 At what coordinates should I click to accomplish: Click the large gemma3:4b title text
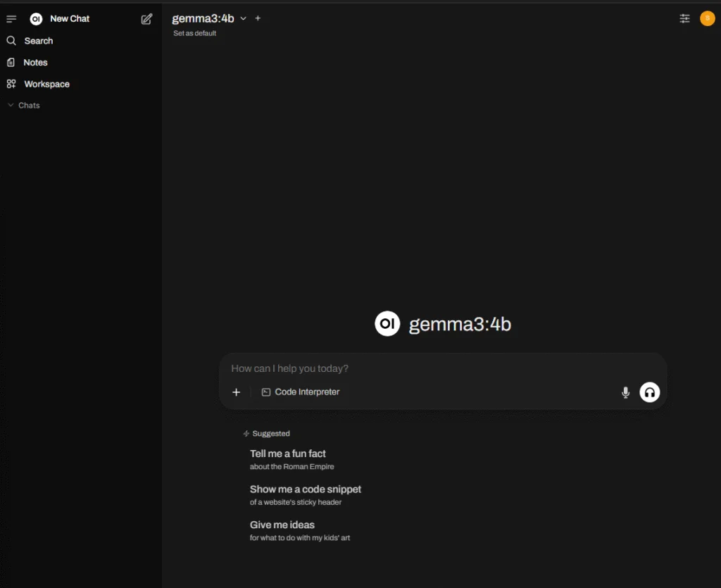point(460,324)
